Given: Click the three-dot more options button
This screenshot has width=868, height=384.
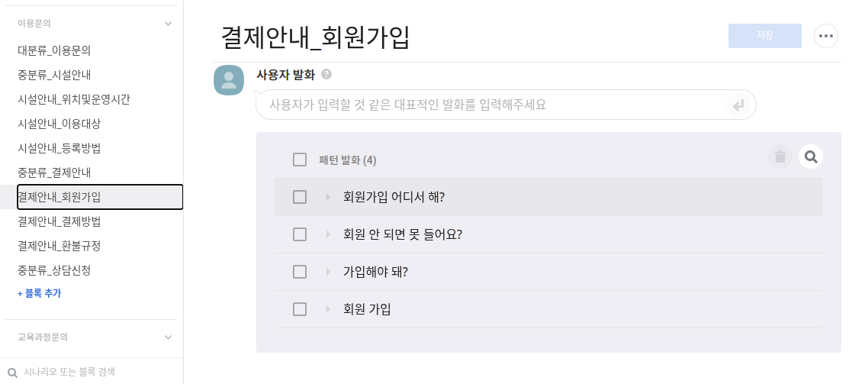Looking at the screenshot, I should (x=826, y=36).
